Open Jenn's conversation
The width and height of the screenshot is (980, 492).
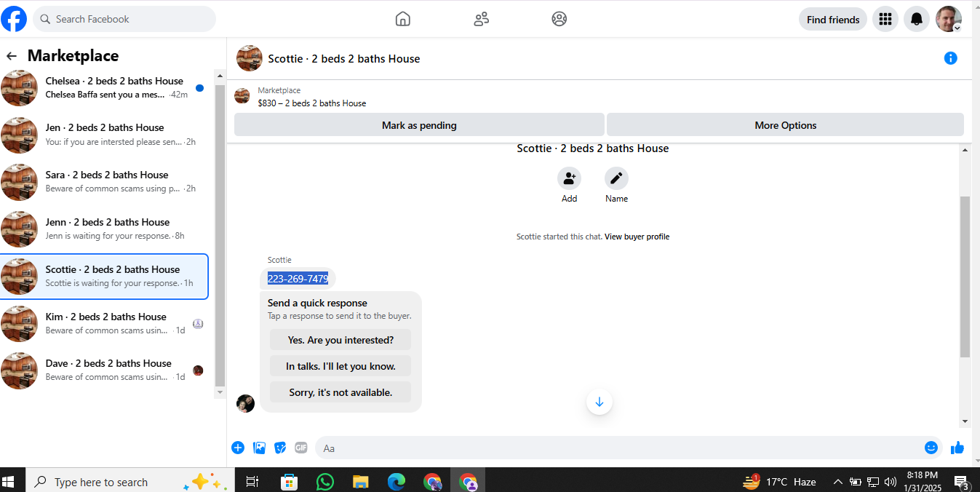click(x=104, y=229)
